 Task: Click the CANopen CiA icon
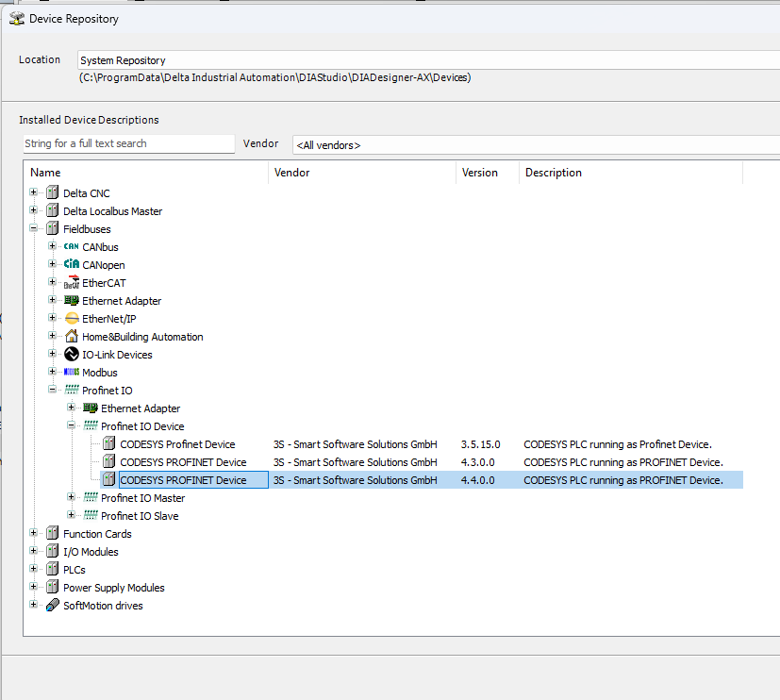click(x=71, y=265)
